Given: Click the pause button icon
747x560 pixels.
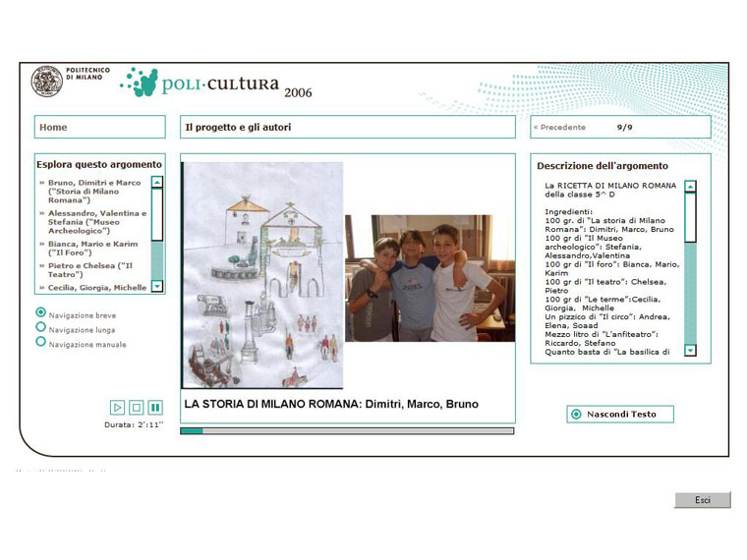Looking at the screenshot, I should (x=155, y=408).
